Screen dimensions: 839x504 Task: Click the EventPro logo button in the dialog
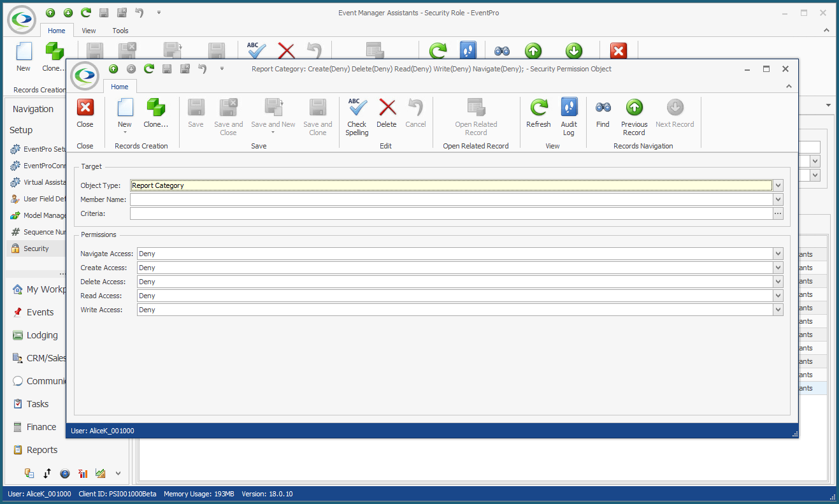85,76
